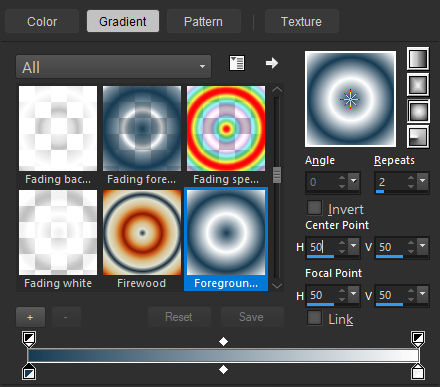
Task: Open Center Point H dropdown arrow
Action: coord(354,247)
